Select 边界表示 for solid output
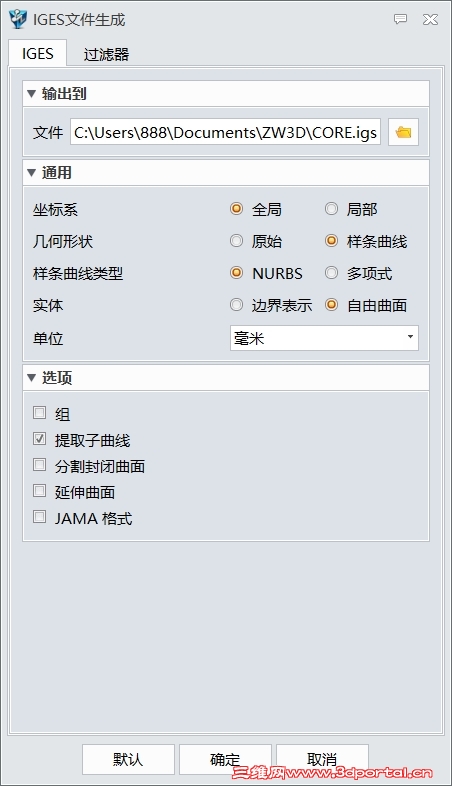This screenshot has height=786, width=452. click(x=237, y=305)
